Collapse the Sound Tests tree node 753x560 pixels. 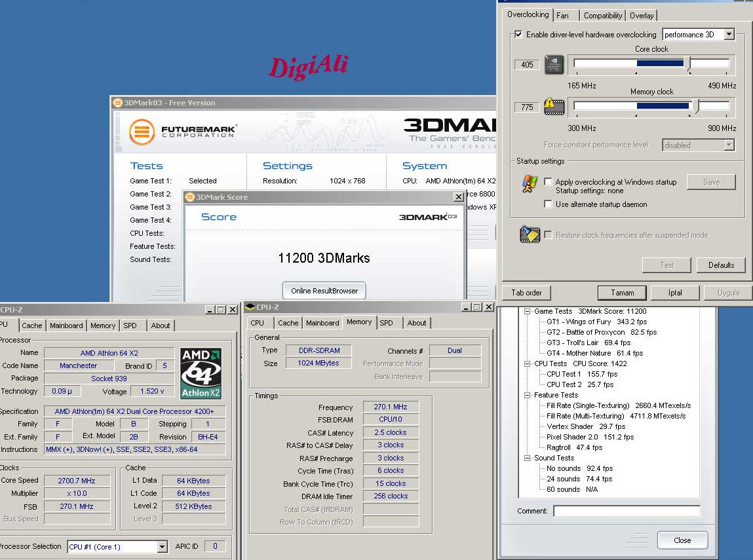click(x=528, y=458)
